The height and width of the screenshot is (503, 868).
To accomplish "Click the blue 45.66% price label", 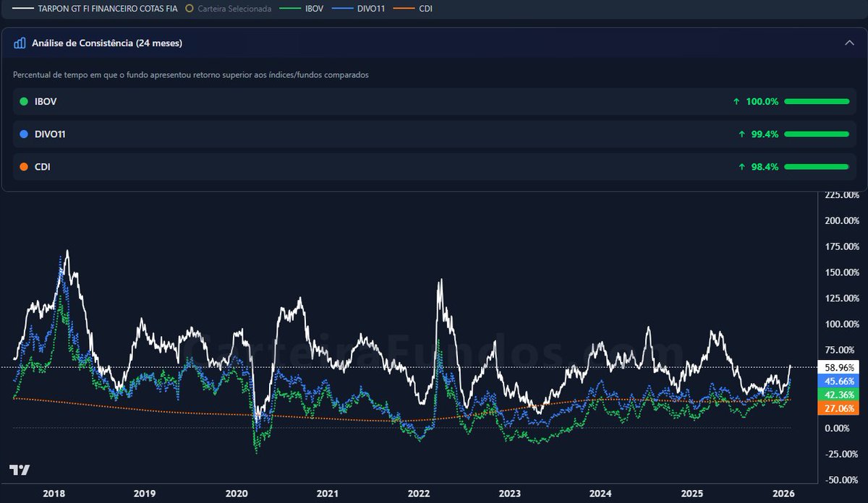I will [x=837, y=381].
